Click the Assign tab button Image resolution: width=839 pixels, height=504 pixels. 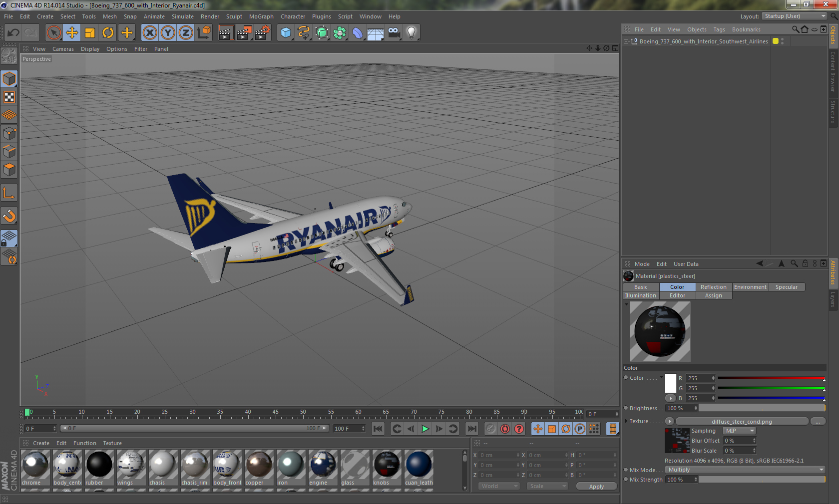point(714,295)
